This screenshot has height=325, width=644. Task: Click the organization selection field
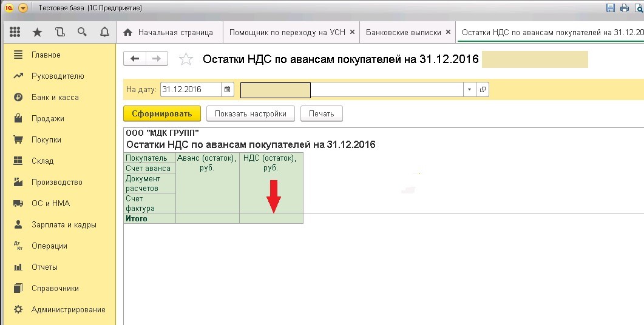coord(352,90)
